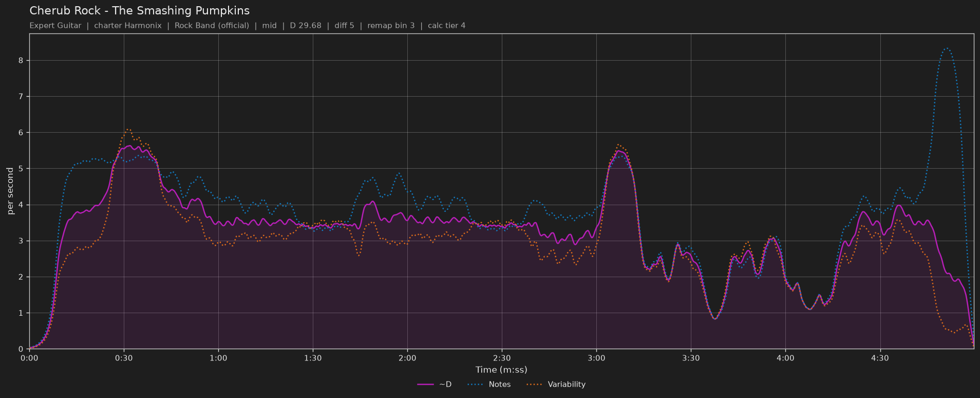The image size is (980, 398).
Task: Click the orange dotted Variability legend swatch
Action: click(535, 384)
